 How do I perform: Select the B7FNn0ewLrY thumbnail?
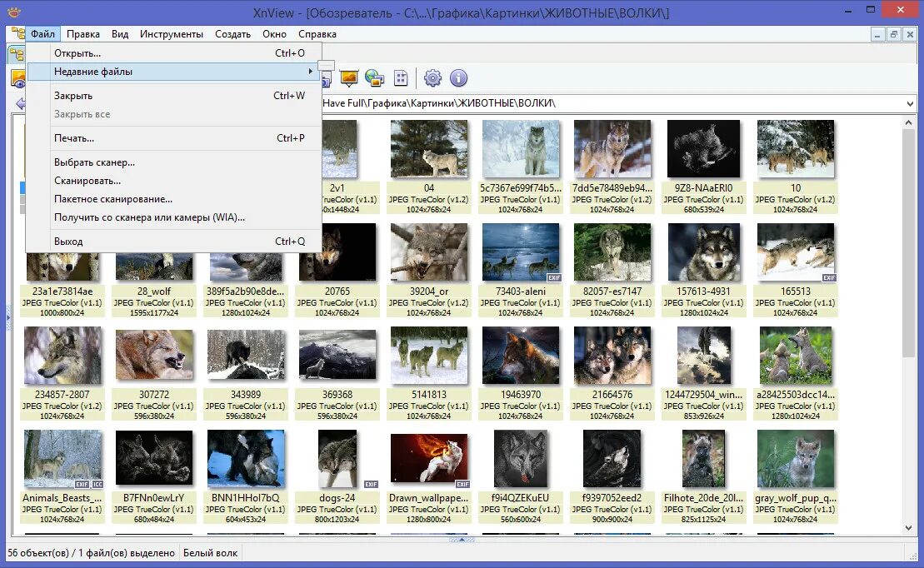tap(154, 458)
